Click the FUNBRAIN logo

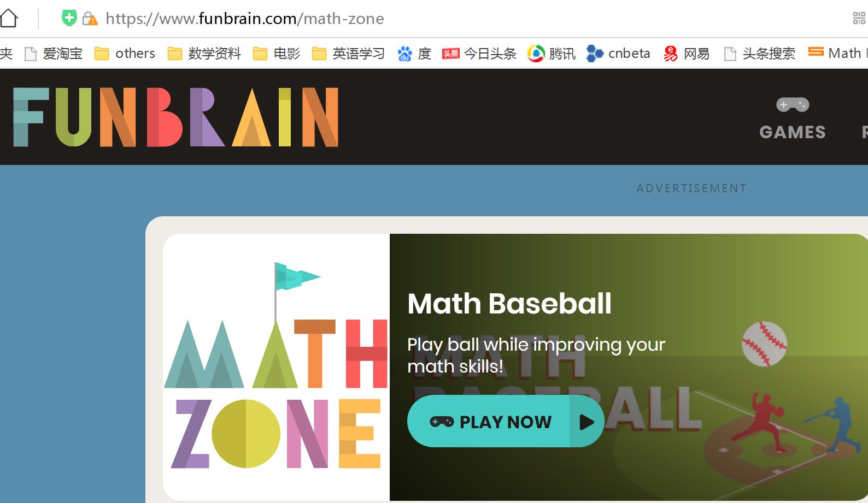point(175,117)
